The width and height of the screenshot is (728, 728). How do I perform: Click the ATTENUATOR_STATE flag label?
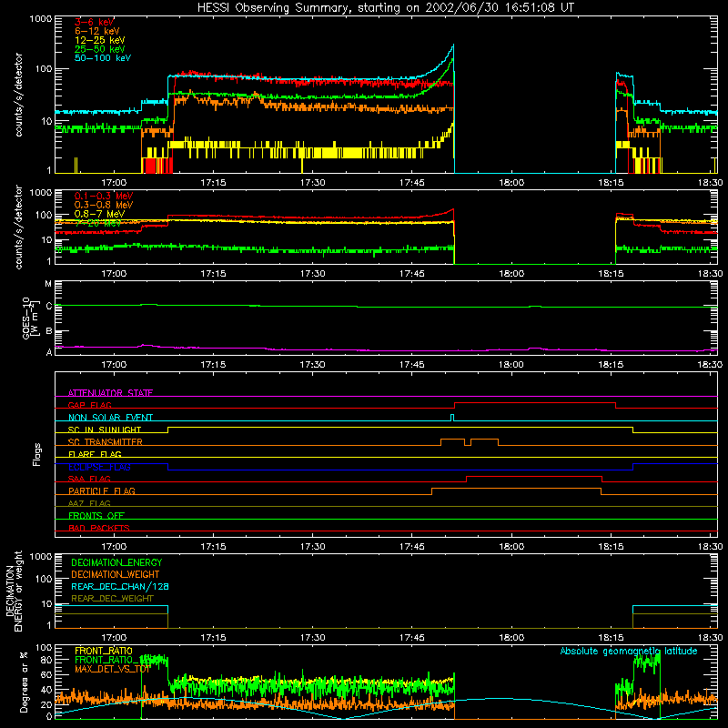(x=110, y=393)
